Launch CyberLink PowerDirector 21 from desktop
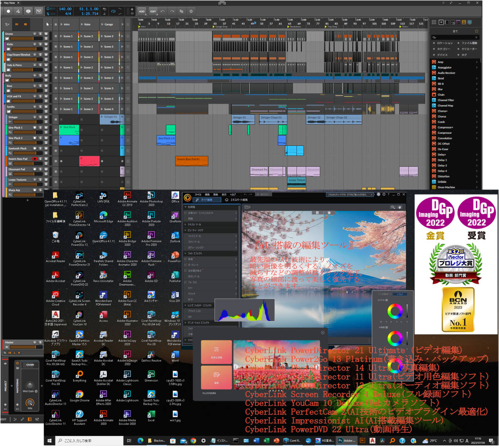The height and width of the screenshot is (448, 499). point(79,259)
